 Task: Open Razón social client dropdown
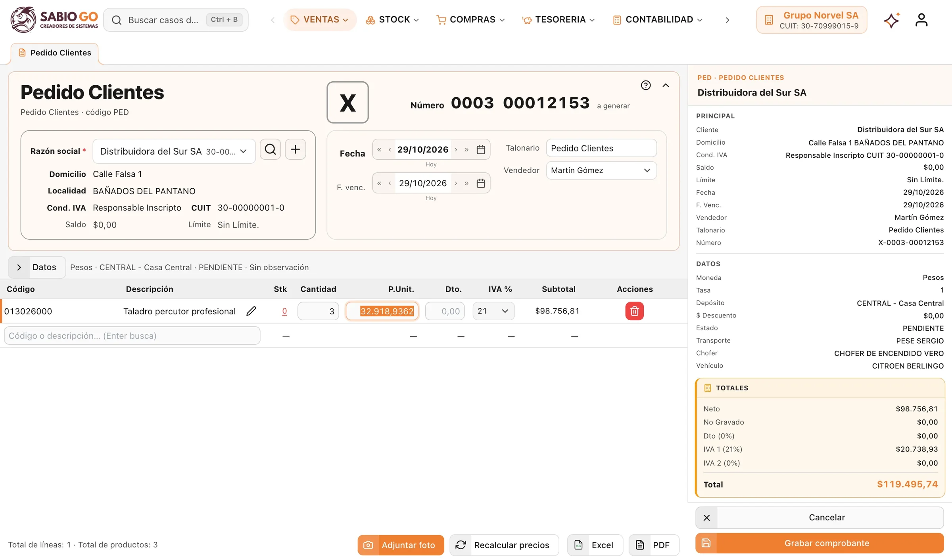174,151
